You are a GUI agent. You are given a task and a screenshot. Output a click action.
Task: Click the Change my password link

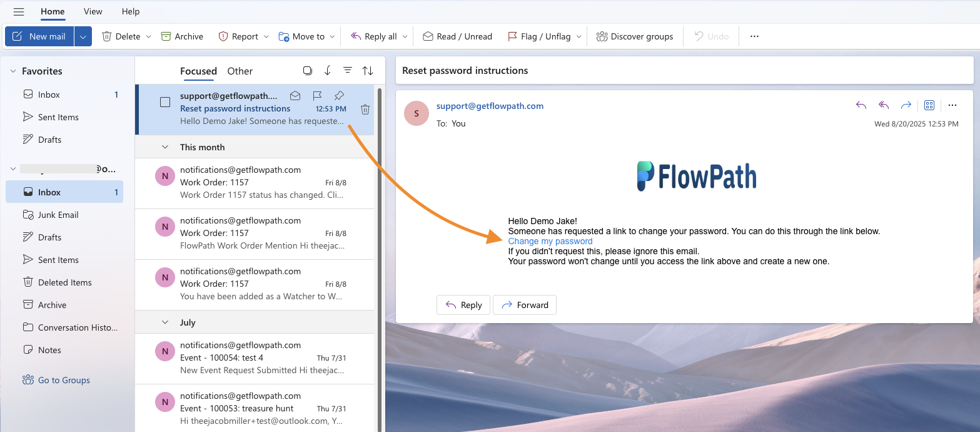pyautogui.click(x=550, y=241)
